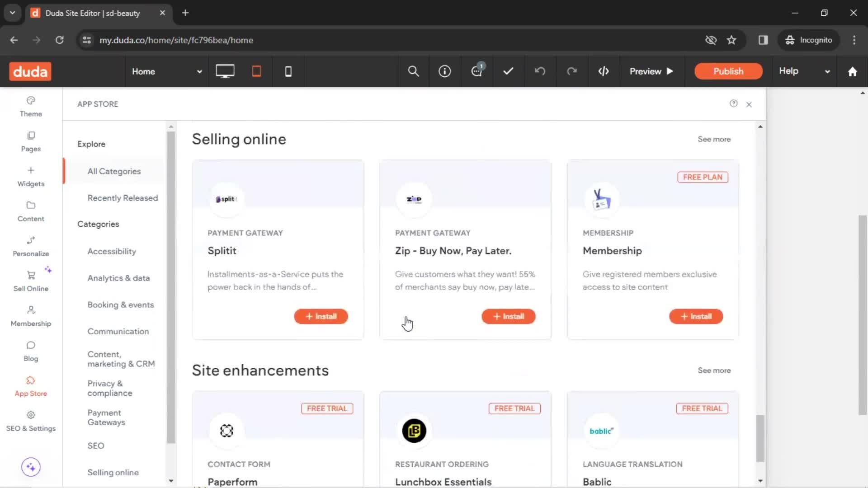Open Booking & events category
868x488 pixels.
121,305
